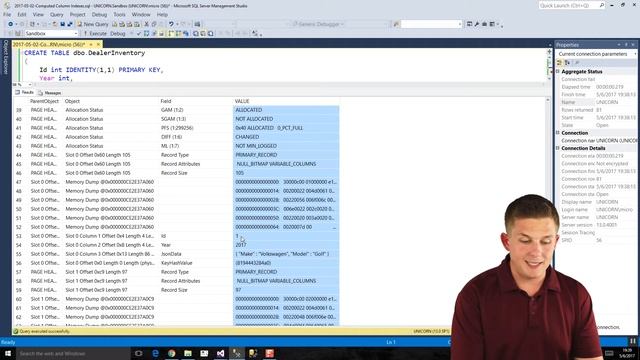640x360 pixels.
Task: Open the View menu
Action: [x=38, y=15]
